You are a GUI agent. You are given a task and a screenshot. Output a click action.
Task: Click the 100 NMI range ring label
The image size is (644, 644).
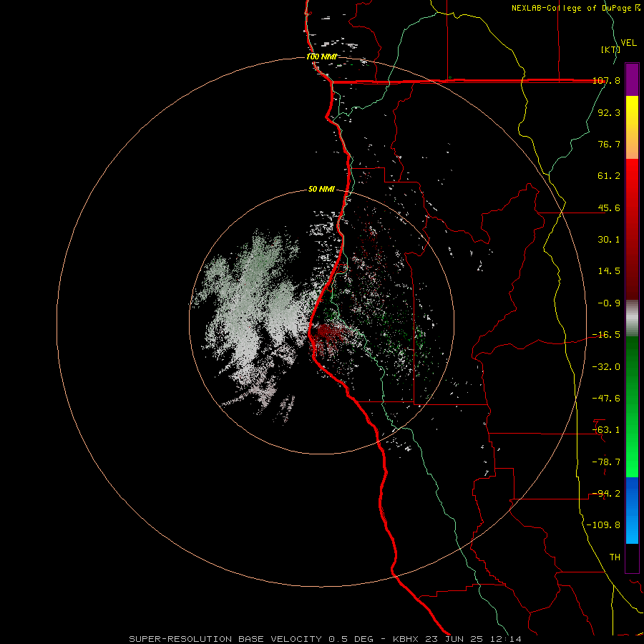click(x=321, y=57)
